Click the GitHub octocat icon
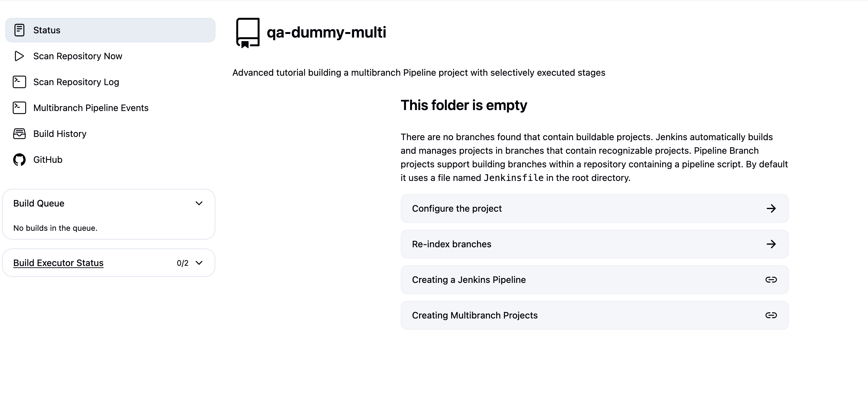 19,160
